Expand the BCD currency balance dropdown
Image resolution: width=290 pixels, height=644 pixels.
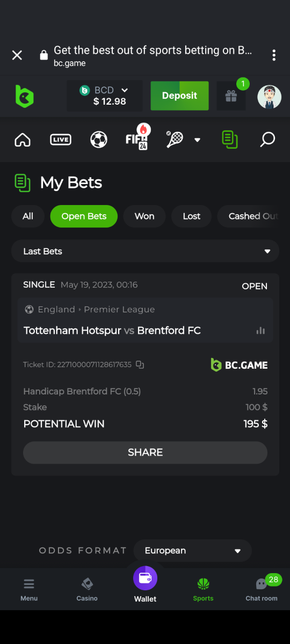[104, 96]
